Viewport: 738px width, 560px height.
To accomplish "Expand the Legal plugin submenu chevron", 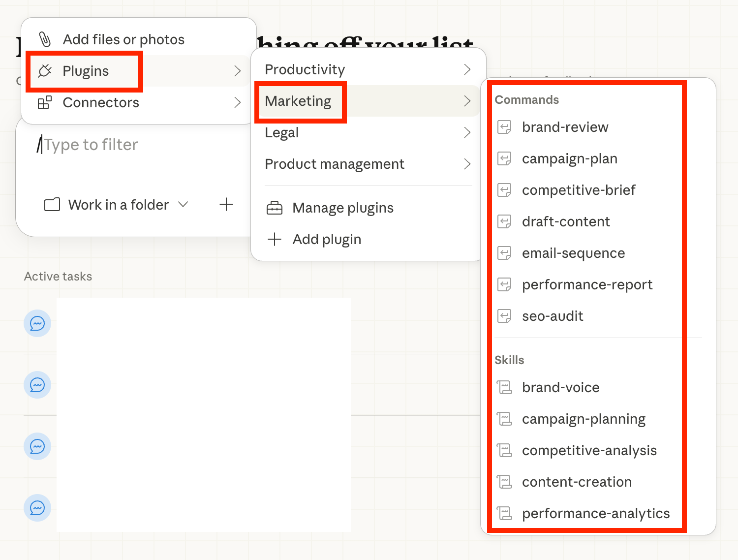I will click(467, 133).
